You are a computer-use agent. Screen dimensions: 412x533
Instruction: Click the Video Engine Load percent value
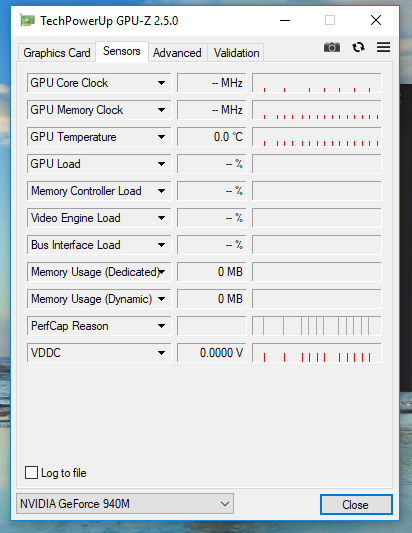pos(211,218)
